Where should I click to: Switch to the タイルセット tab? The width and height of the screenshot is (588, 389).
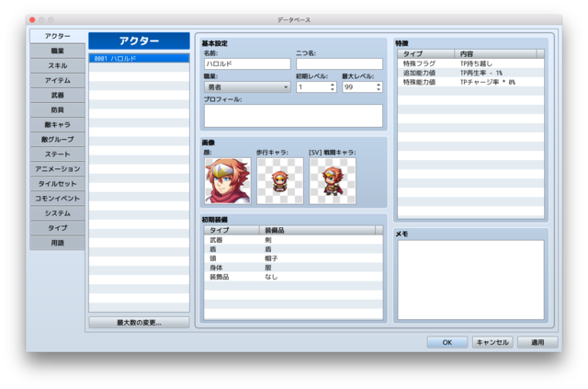point(57,184)
